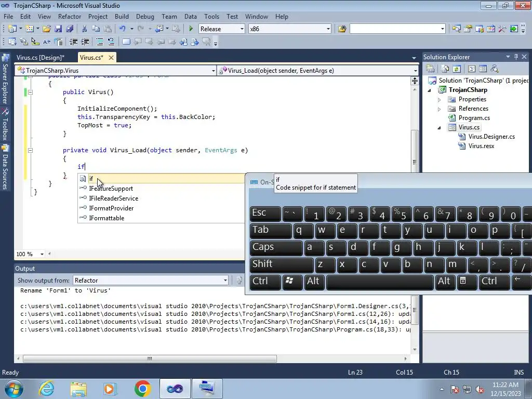Click View Code in Solution Explorer
This screenshot has height=399, width=532.
(x=472, y=69)
